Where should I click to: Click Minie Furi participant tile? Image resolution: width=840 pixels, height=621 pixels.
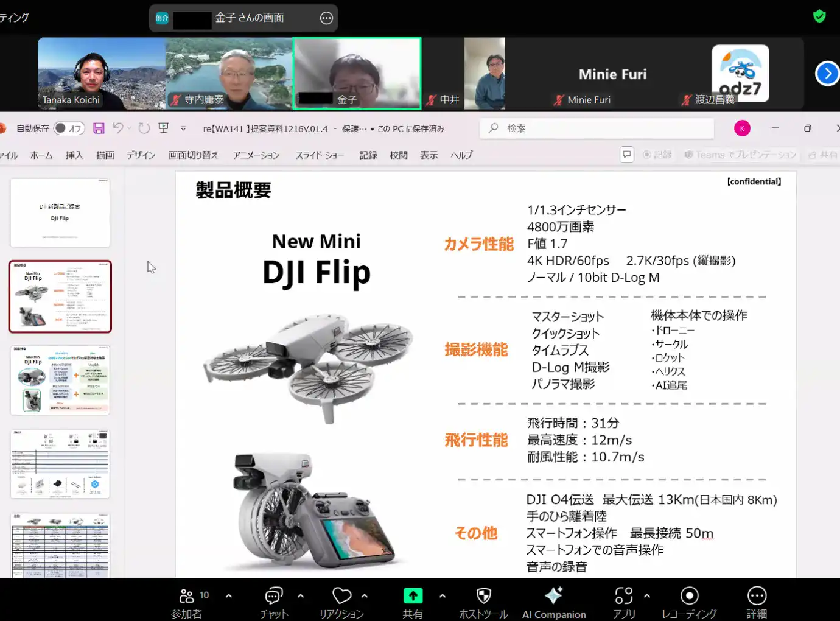click(x=612, y=74)
